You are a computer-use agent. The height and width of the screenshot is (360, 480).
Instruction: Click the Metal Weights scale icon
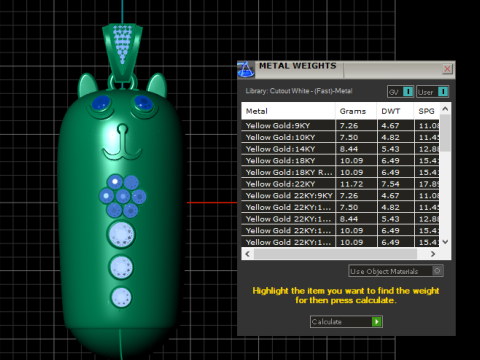point(246,69)
